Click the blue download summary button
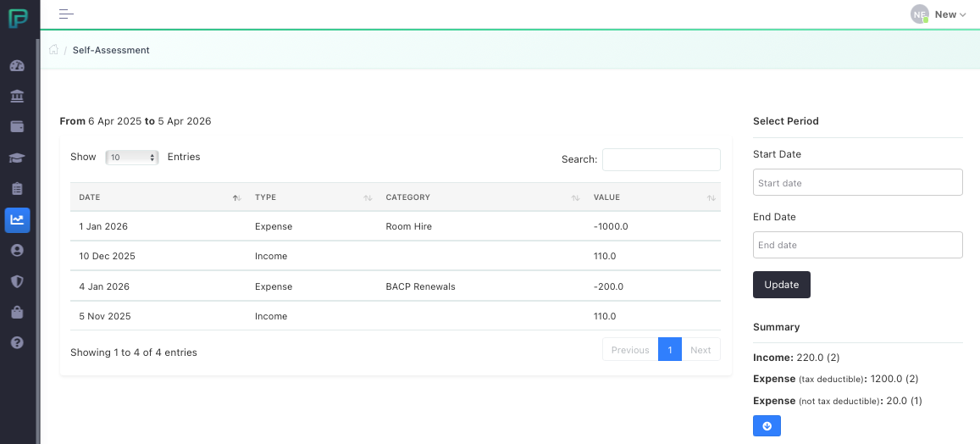This screenshot has height=444, width=980. click(x=767, y=426)
